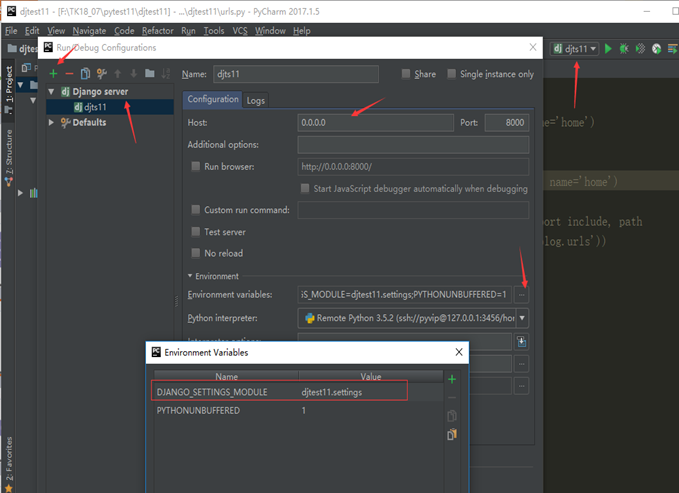Viewport: 679px width, 493px height.
Task: Click the Additional options field
Action: point(413,144)
